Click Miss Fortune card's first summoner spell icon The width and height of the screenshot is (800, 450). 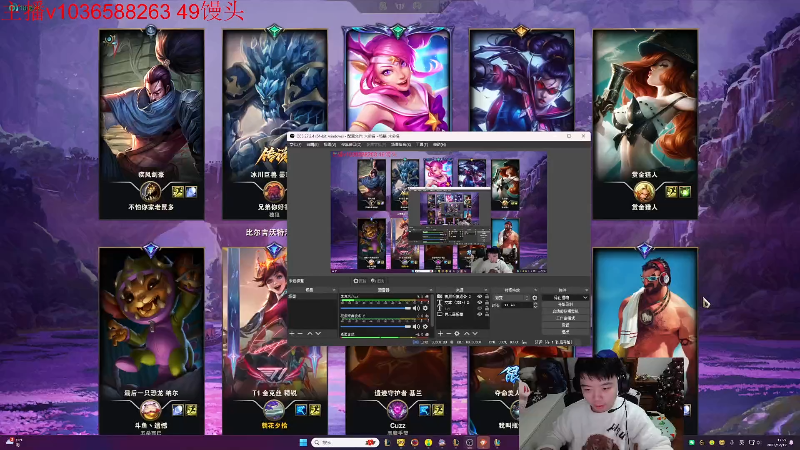pos(671,192)
